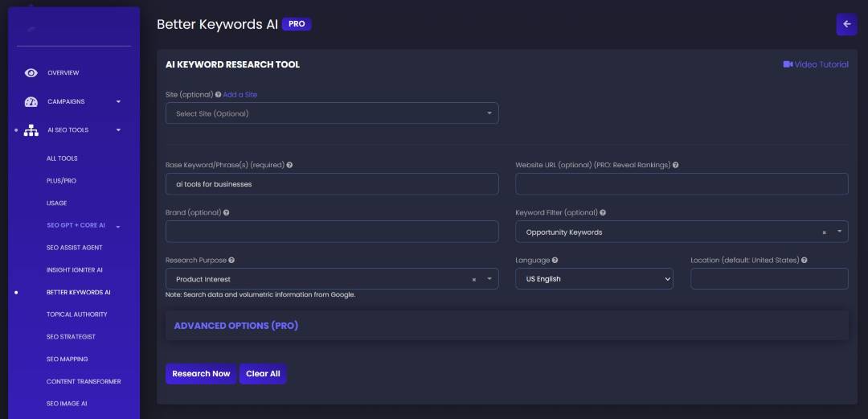Click the Website URL input field
Screen dimensions: 868x419
tap(682, 184)
